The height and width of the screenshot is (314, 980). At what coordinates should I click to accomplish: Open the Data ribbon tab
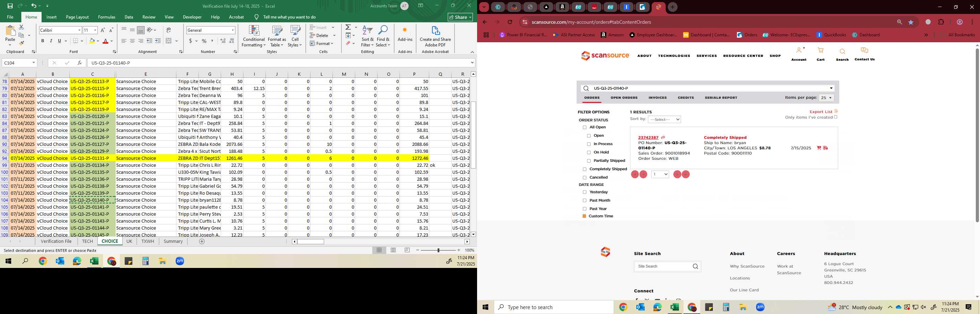click(x=129, y=17)
